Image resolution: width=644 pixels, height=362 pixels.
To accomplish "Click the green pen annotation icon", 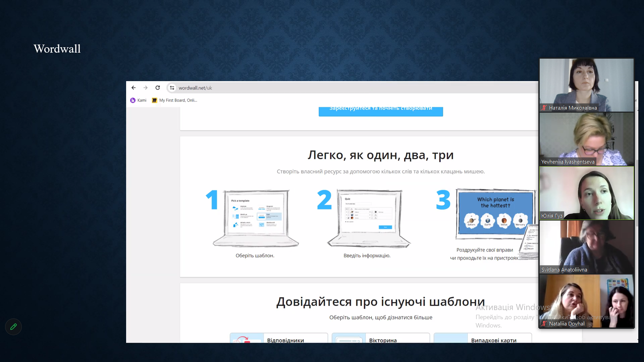I will tap(13, 327).
